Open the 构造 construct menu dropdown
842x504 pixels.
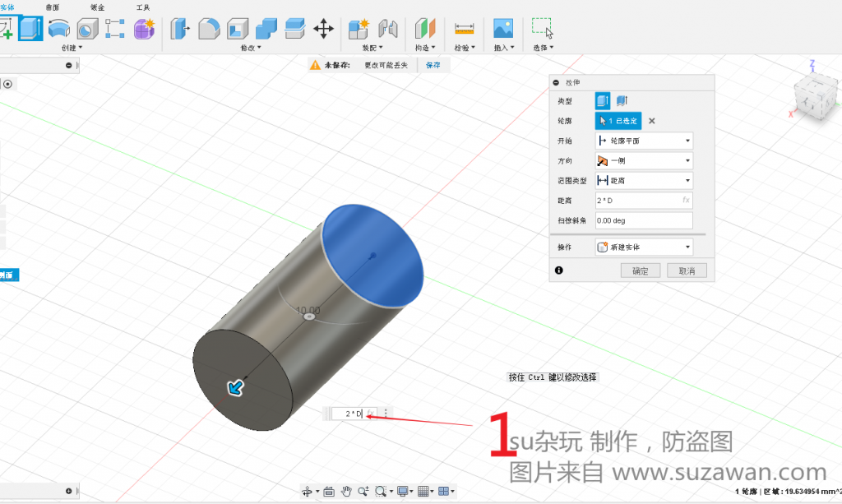tap(425, 48)
